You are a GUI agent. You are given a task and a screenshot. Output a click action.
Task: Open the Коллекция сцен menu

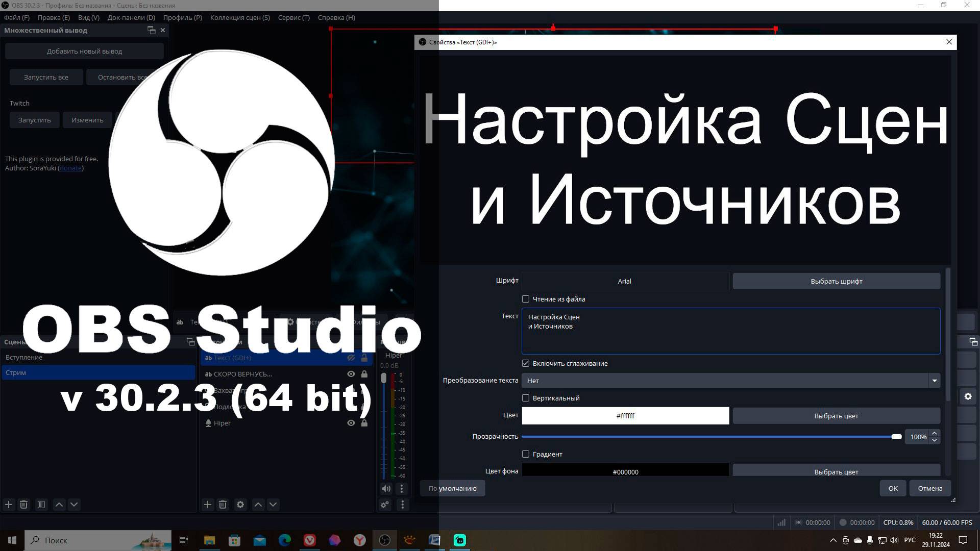pos(240,17)
